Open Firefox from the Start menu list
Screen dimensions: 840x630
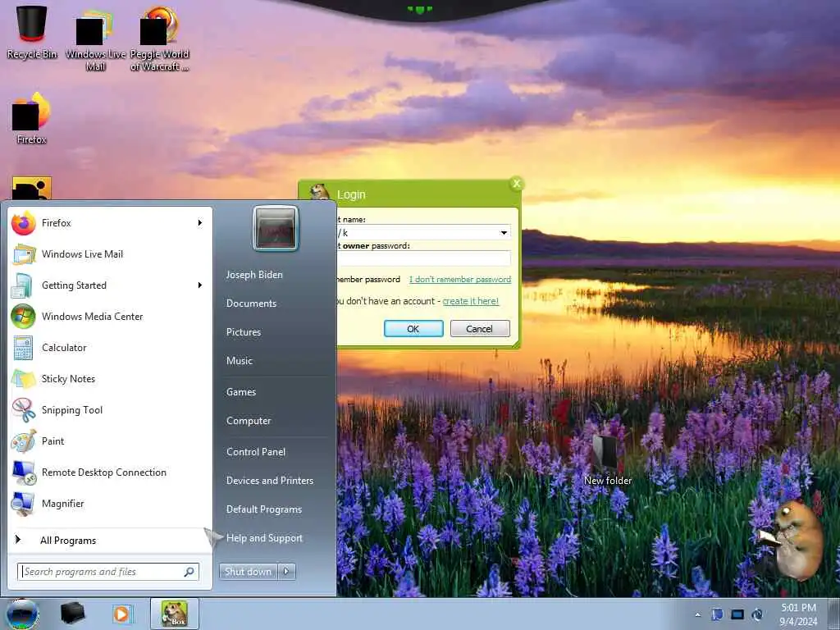(x=110, y=223)
